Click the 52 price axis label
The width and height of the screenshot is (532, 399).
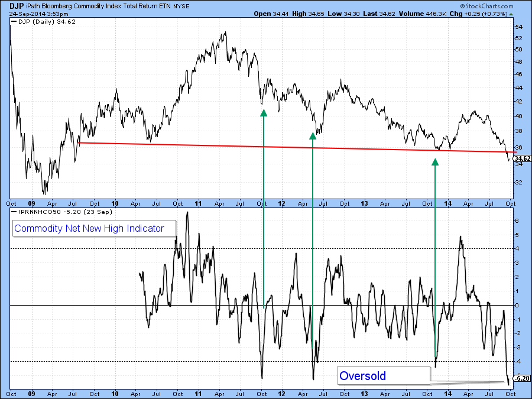(x=519, y=38)
